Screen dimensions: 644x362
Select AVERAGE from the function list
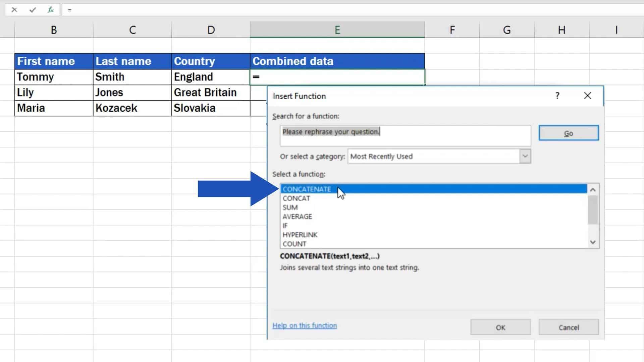click(x=297, y=217)
